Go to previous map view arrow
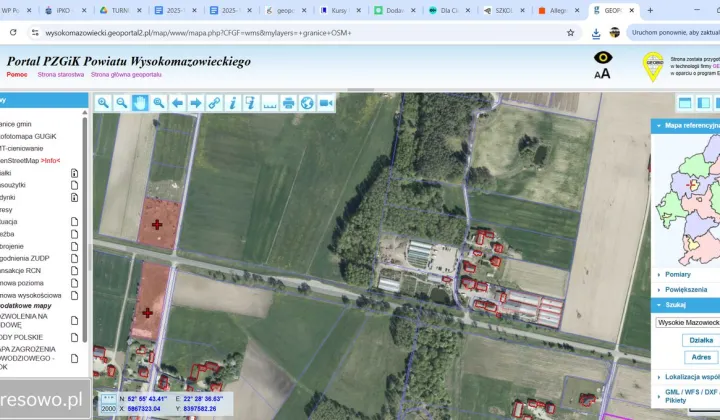This screenshot has width=720, height=420. pos(177,103)
